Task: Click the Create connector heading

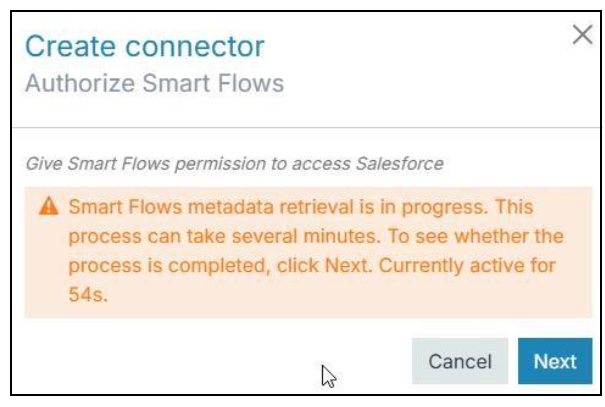Action: click(x=145, y=46)
